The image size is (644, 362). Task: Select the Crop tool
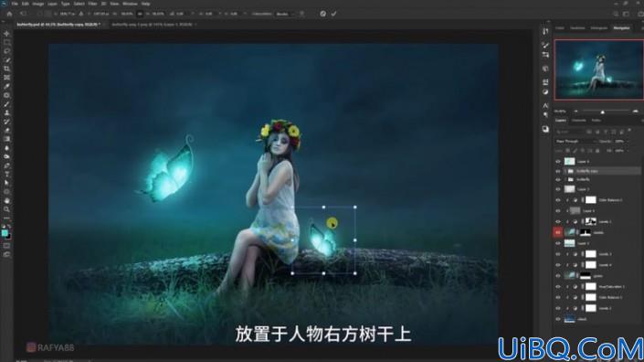6,69
